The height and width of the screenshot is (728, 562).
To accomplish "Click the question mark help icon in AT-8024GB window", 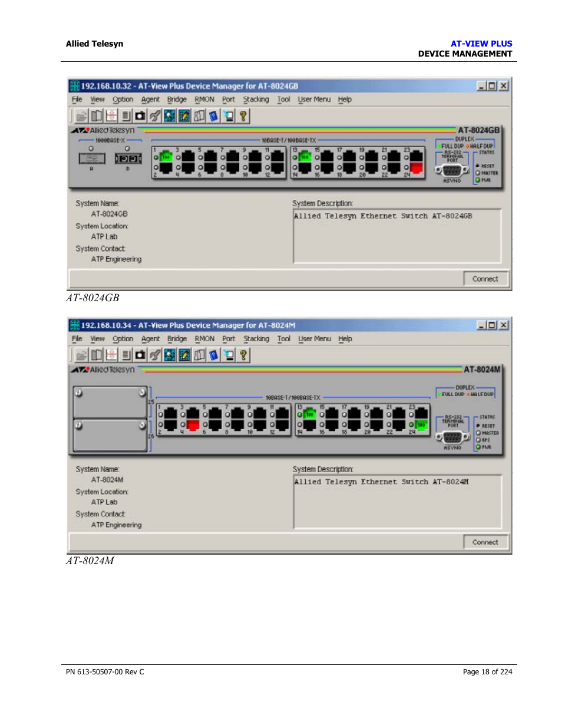I will 243,116.
